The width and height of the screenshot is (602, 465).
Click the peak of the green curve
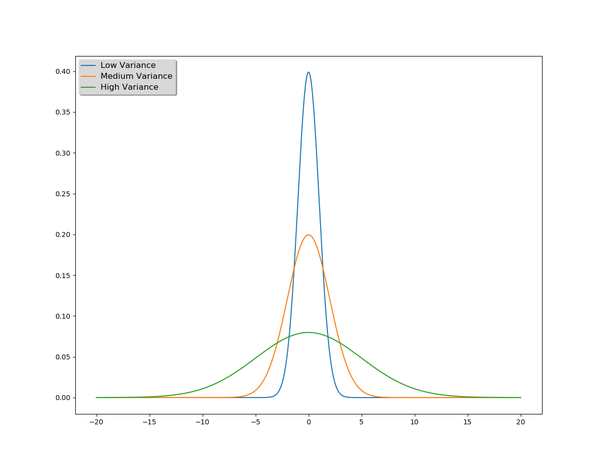tap(308, 333)
